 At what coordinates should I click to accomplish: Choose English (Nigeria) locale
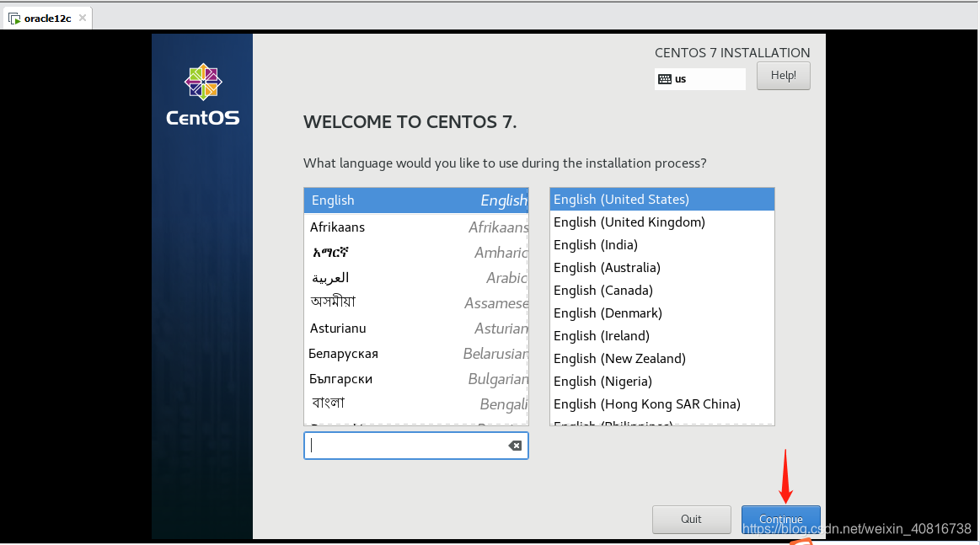661,382
